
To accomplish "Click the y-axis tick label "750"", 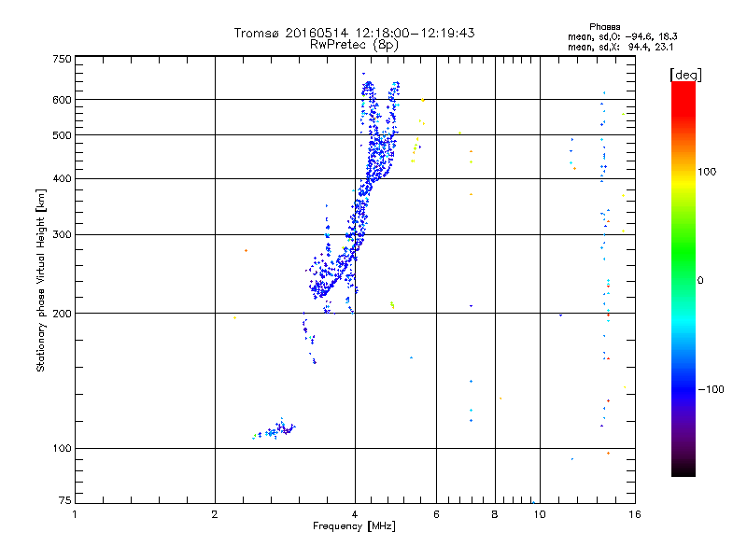I will click(x=62, y=59).
